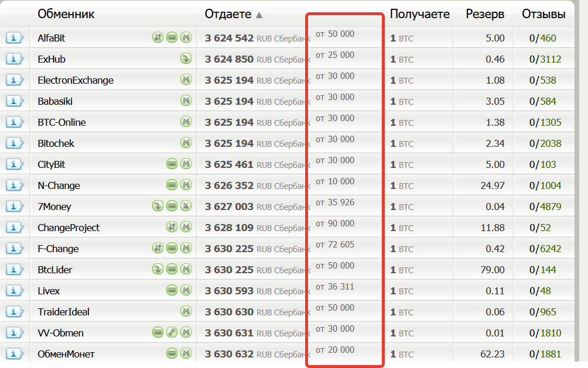Sort the table by the Резерв column
Viewport: 588px width, 368px height.
tap(485, 14)
